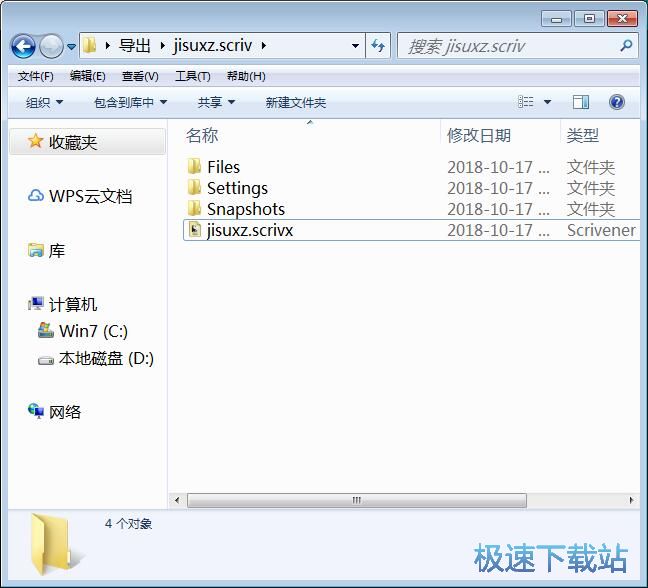The width and height of the screenshot is (648, 588).
Task: Click the libraries icon beside 库
Action: [x=36, y=250]
